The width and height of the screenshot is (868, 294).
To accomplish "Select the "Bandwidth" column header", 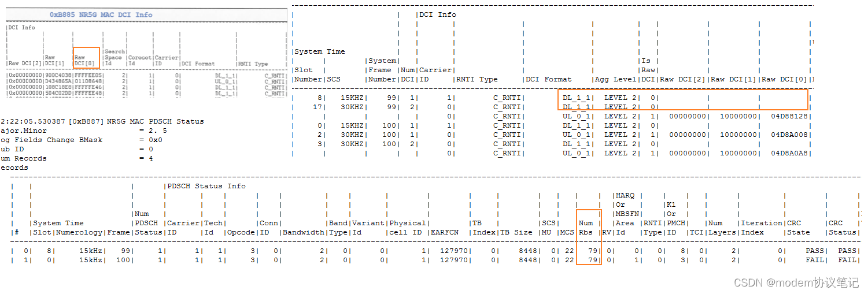I will [x=304, y=232].
